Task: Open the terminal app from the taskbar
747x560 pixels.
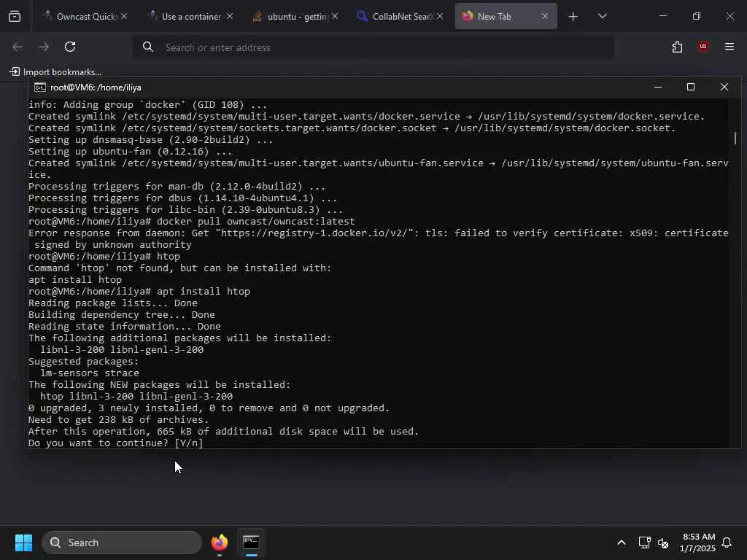Action: coord(251,542)
